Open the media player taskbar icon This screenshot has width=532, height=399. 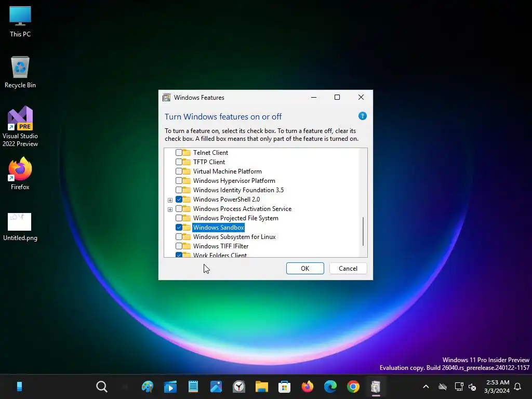[x=170, y=387]
